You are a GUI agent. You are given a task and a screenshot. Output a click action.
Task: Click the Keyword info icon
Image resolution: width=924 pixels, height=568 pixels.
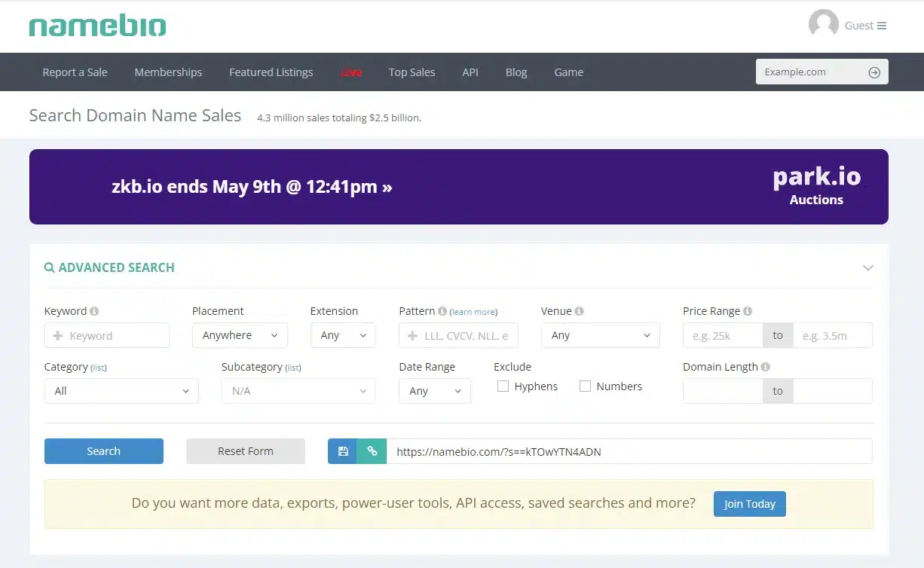(94, 311)
